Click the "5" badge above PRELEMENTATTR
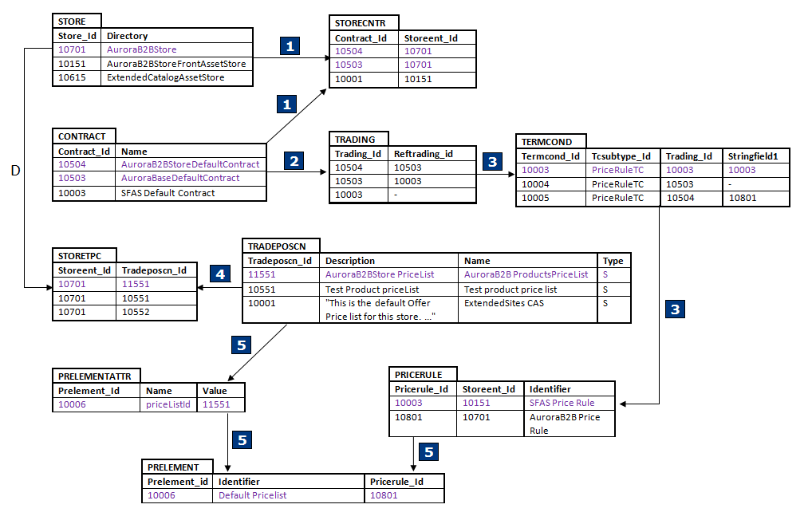Image resolution: width=812 pixels, height=524 pixels. click(x=241, y=345)
